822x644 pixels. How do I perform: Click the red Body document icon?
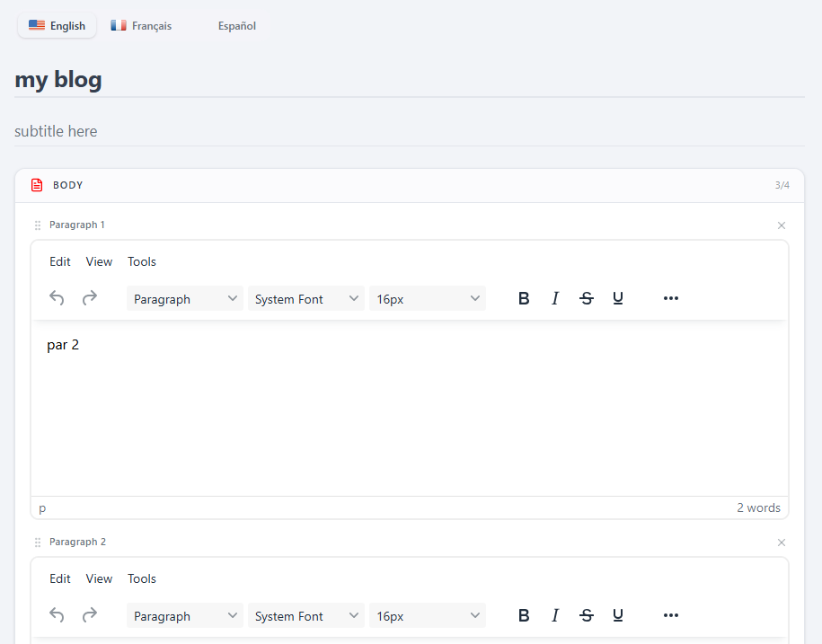[x=37, y=185]
